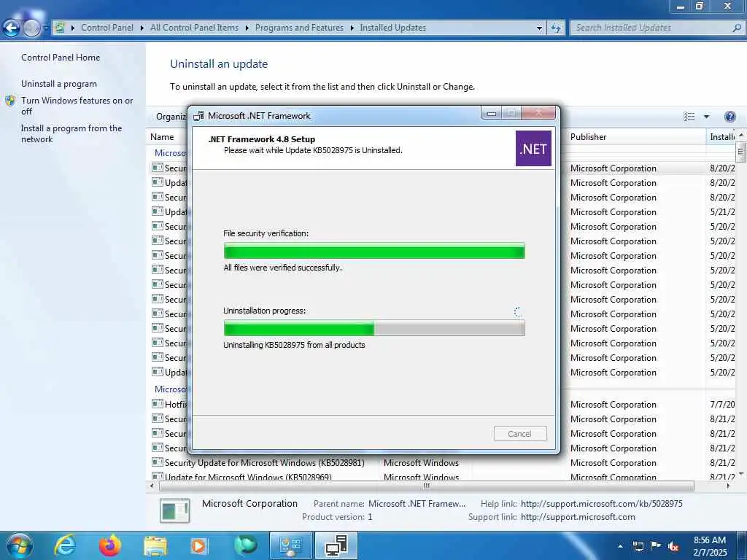
Task: Minimize the .NET Framework dialog
Action: [x=492, y=113]
